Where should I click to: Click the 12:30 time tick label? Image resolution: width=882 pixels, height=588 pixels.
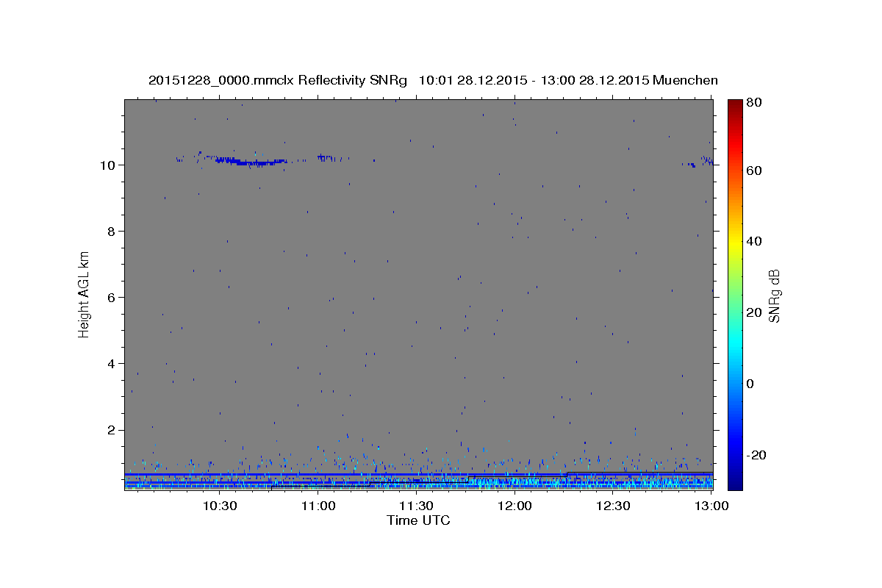[x=613, y=506]
